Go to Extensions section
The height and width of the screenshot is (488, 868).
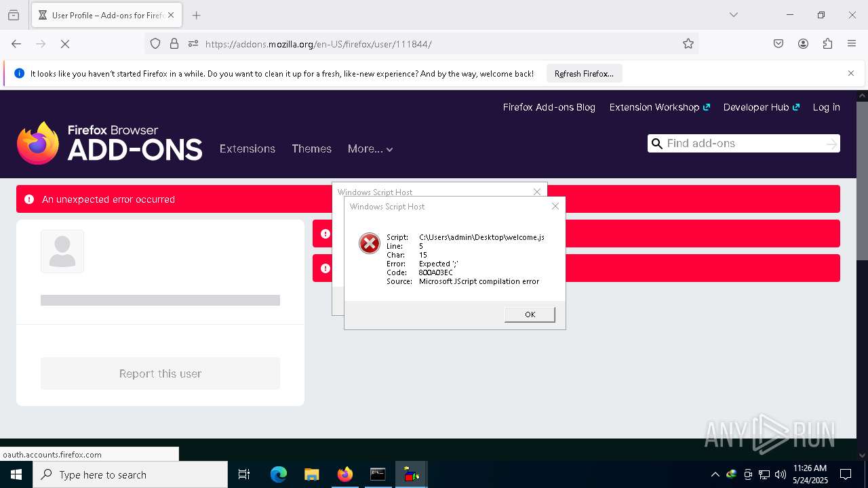[x=248, y=148]
